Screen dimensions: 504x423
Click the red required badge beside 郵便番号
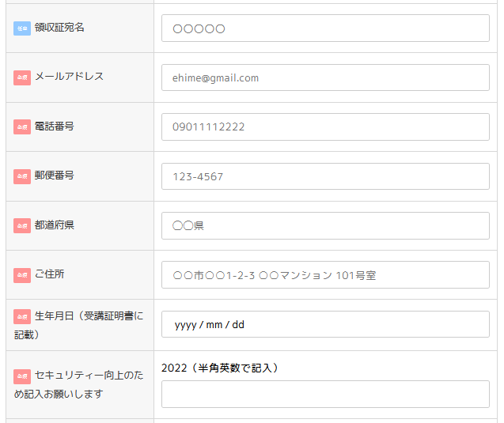click(22, 176)
